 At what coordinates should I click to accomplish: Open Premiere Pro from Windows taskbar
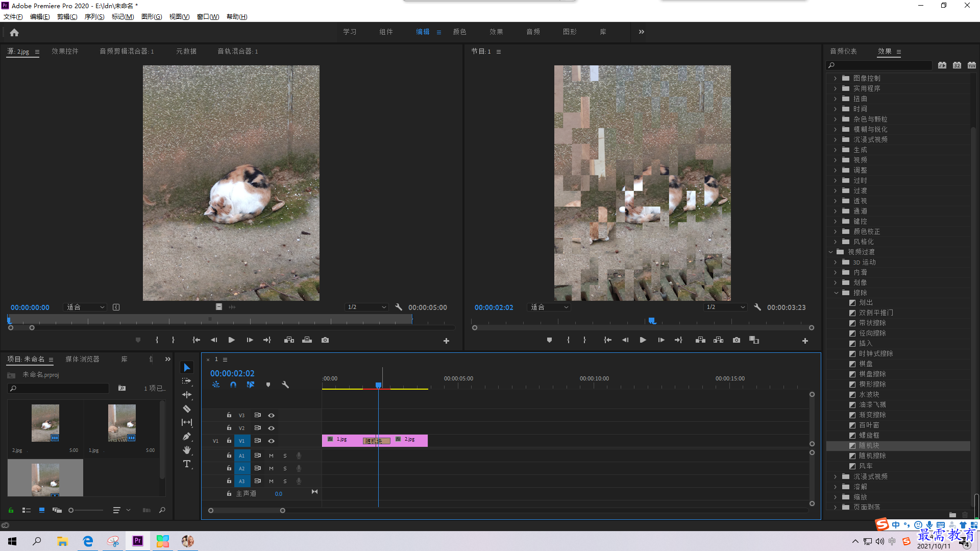point(138,541)
